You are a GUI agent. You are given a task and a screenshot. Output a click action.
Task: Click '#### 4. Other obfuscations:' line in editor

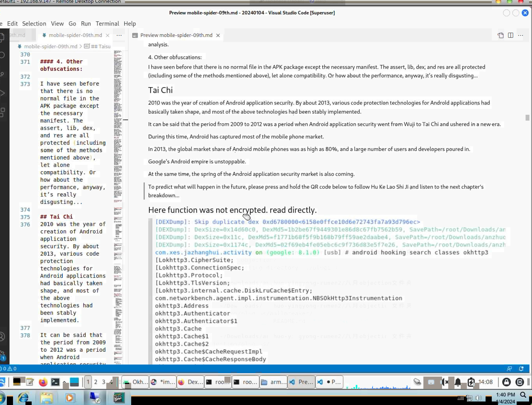click(x=61, y=65)
